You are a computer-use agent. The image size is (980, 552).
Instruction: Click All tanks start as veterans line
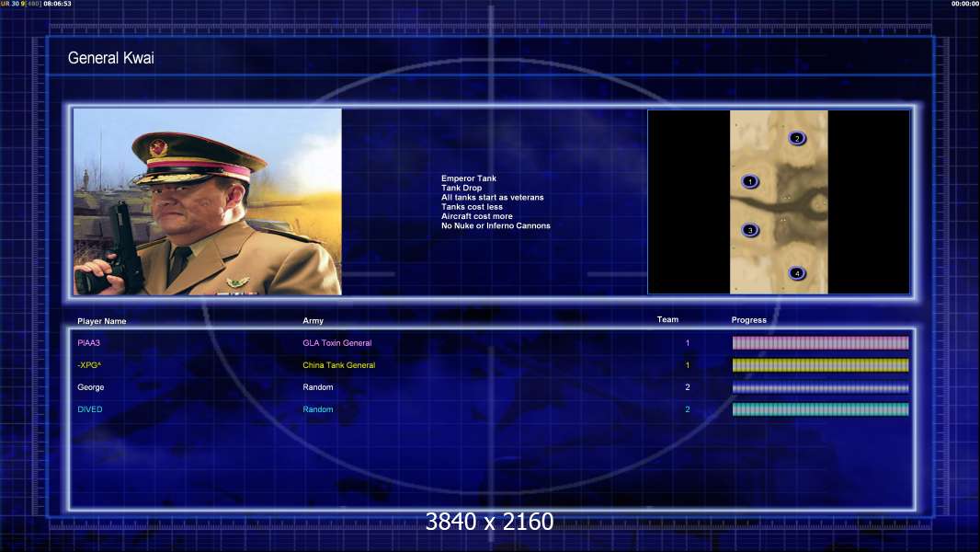pos(493,197)
